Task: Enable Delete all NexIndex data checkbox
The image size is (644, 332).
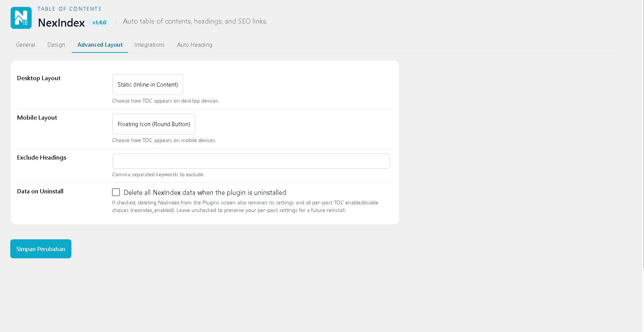Action: click(116, 192)
